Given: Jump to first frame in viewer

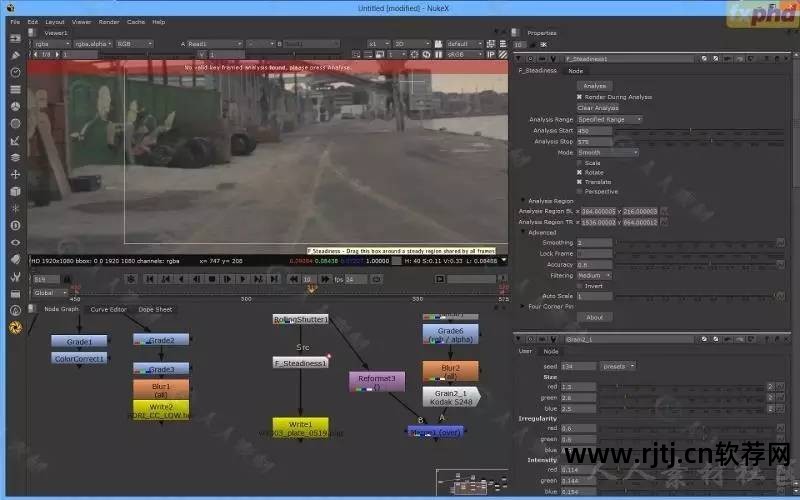Looking at the screenshot, I should click(149, 279).
